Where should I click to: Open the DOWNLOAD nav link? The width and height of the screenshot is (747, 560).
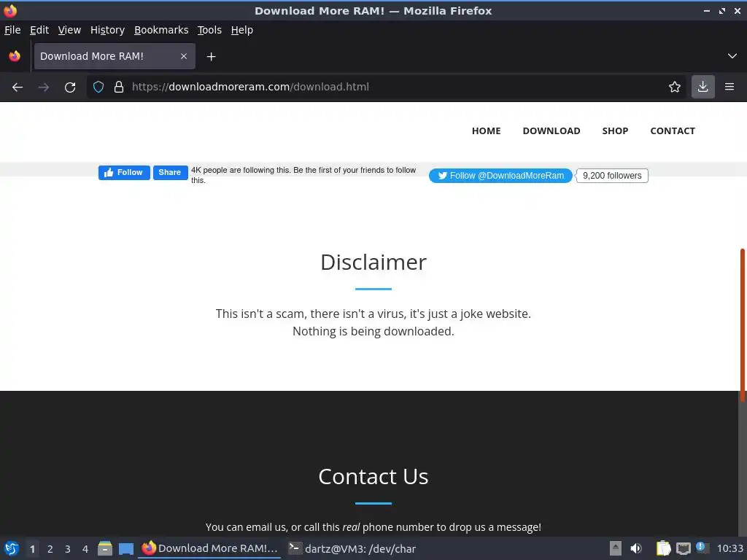coord(551,131)
